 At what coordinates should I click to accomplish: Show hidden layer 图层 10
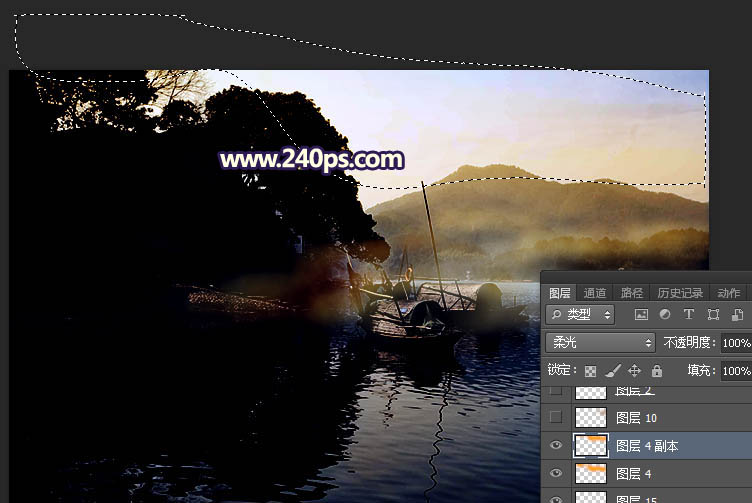557,417
